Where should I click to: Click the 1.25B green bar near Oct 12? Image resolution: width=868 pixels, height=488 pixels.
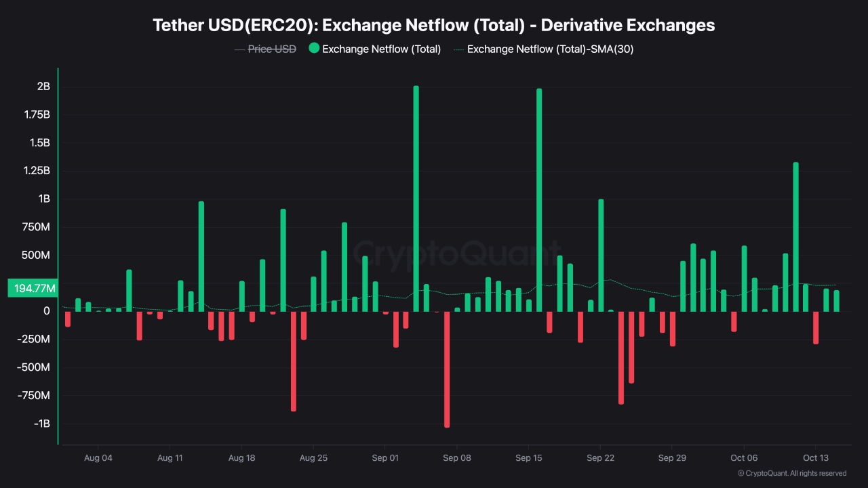click(x=795, y=237)
